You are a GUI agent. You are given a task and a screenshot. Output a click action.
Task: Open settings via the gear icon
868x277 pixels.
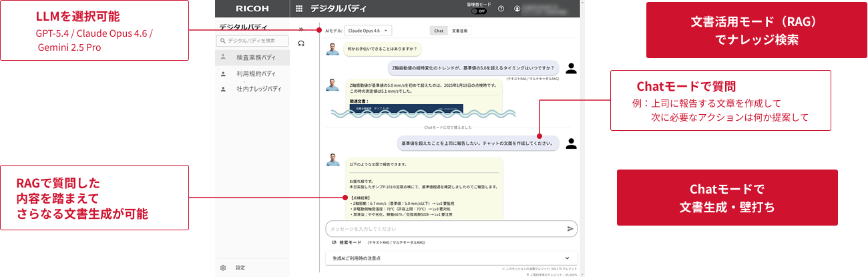(x=223, y=268)
